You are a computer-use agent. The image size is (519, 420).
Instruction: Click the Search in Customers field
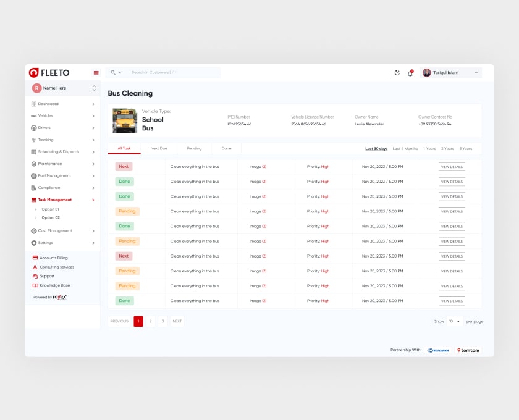[x=173, y=73]
